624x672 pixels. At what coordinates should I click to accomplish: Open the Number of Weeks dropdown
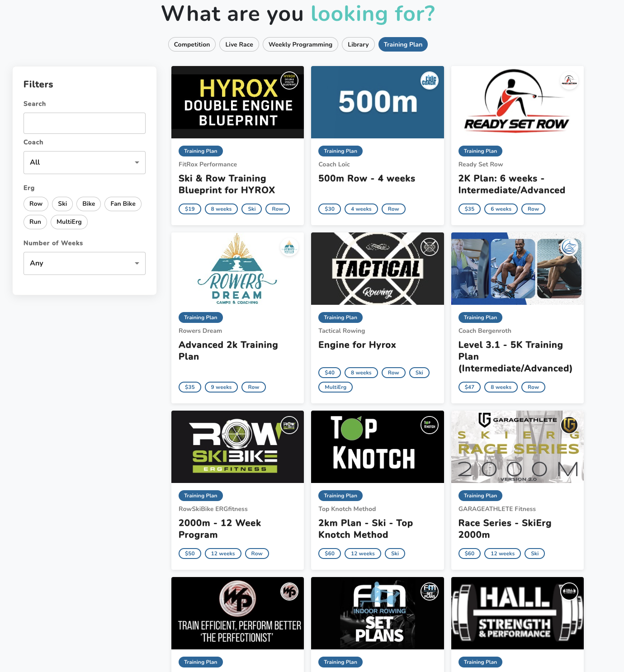[x=85, y=263]
